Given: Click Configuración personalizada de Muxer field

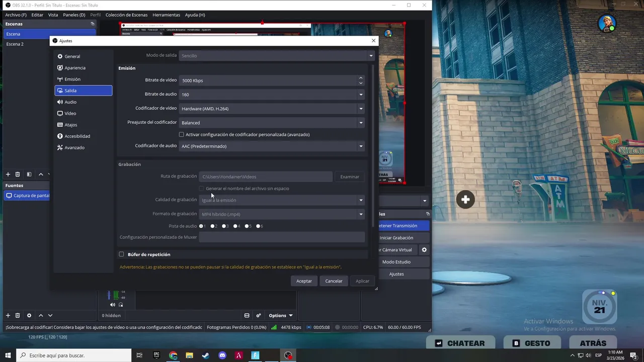Looking at the screenshot, I should (x=282, y=237).
